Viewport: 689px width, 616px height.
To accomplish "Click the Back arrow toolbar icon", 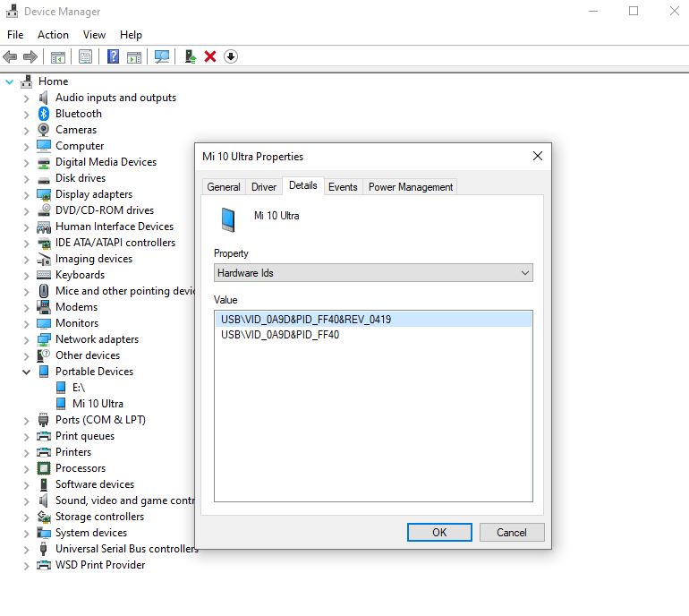I will 10,56.
